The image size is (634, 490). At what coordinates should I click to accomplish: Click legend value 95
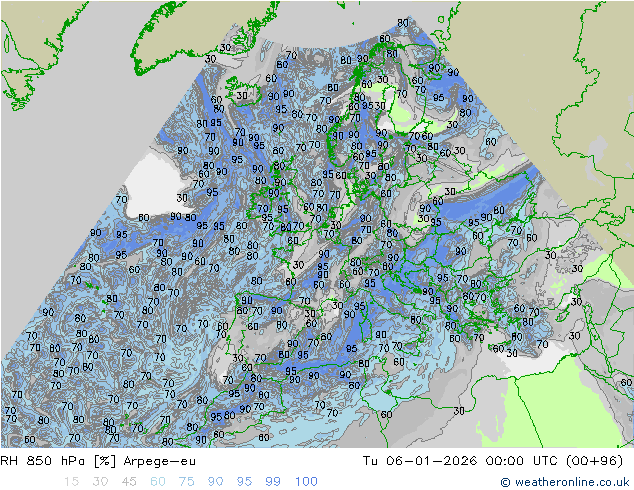coord(244,482)
